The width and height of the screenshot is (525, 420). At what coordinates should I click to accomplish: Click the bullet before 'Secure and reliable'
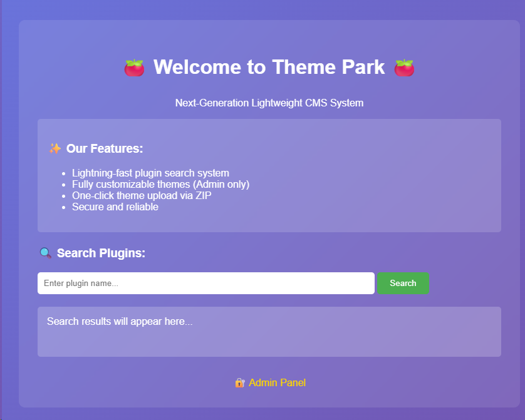click(x=64, y=207)
